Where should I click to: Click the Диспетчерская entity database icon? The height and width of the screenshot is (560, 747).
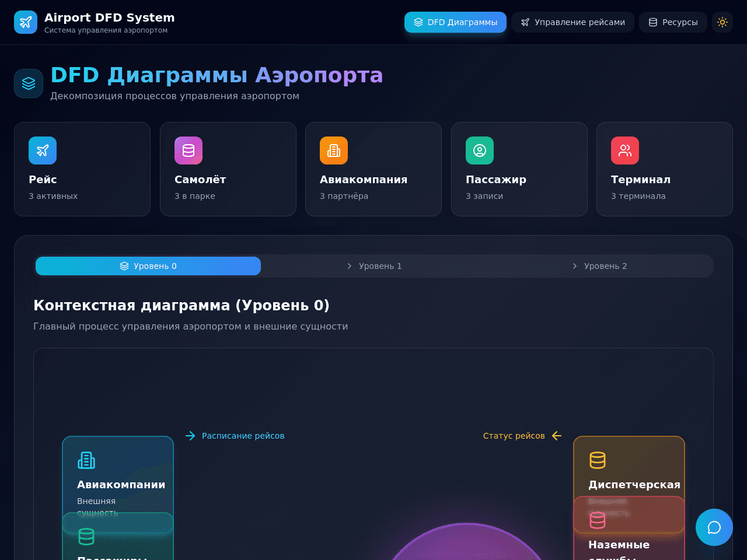click(598, 460)
